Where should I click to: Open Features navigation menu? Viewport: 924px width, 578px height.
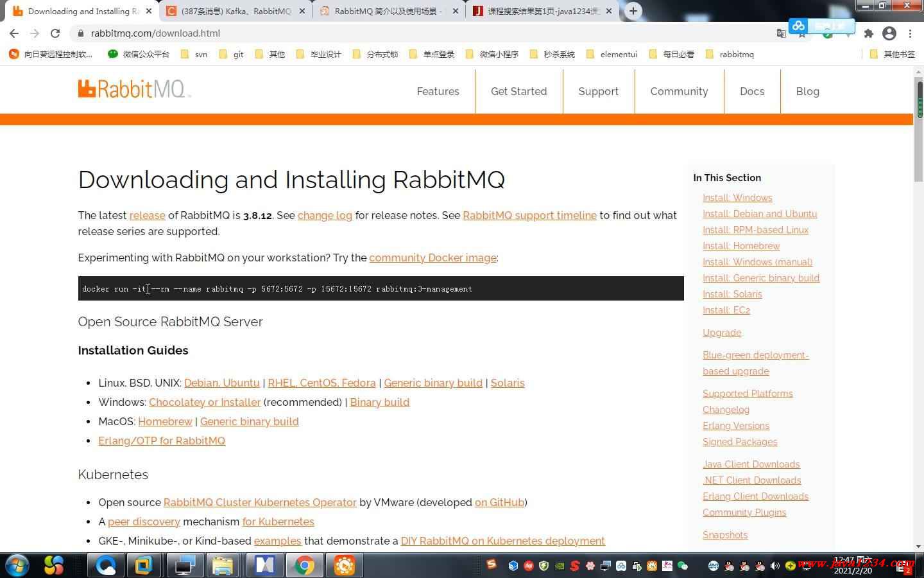pyautogui.click(x=438, y=91)
